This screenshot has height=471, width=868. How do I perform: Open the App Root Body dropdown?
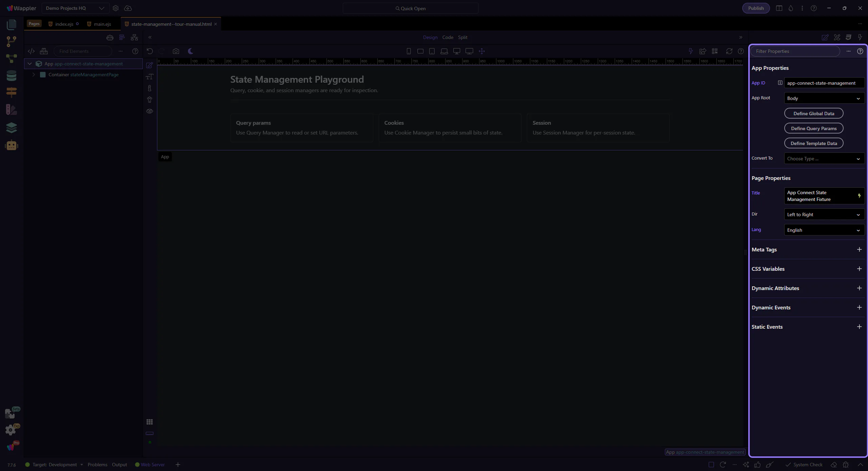[824, 98]
